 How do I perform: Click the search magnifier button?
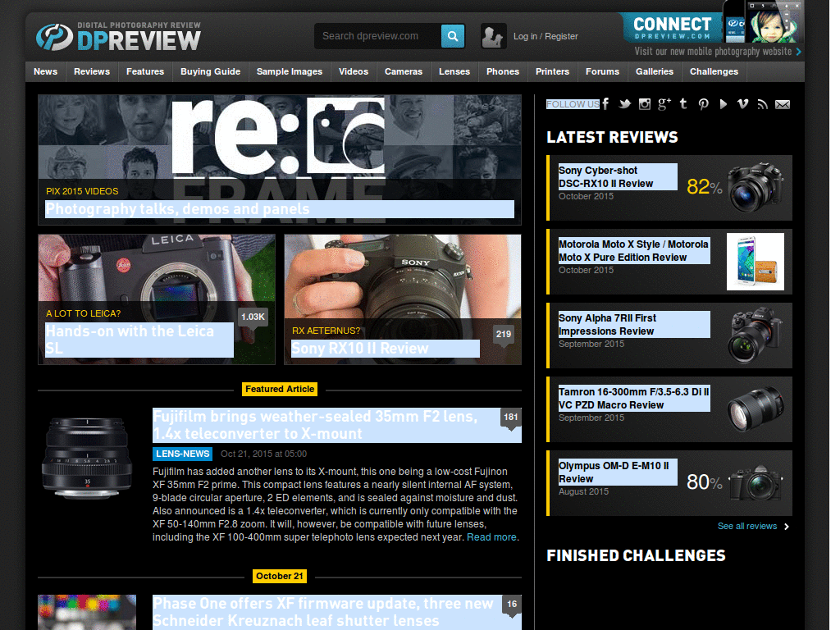click(452, 36)
